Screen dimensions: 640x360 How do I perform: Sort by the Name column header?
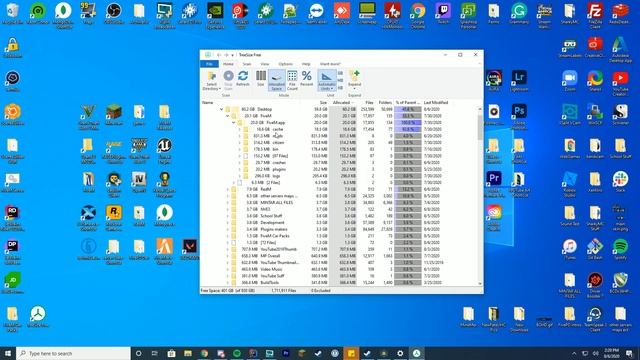click(x=207, y=102)
